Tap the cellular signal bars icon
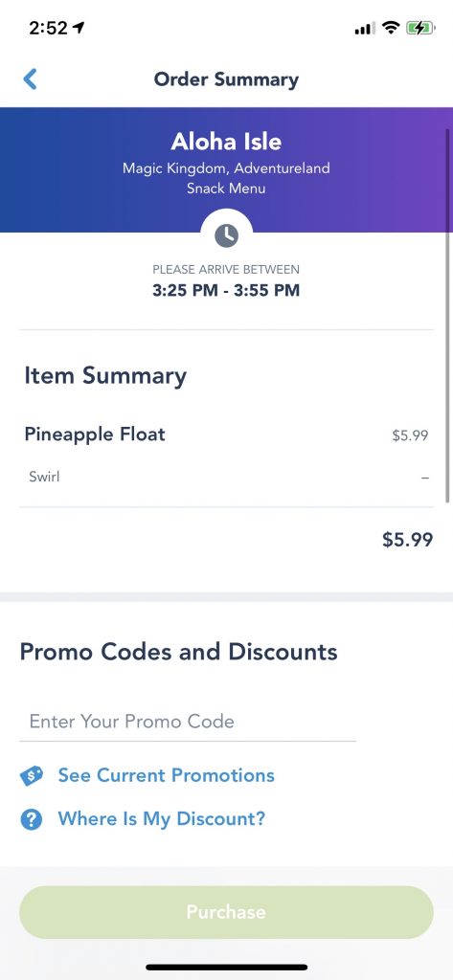The width and height of the screenshot is (453, 980). (x=365, y=29)
